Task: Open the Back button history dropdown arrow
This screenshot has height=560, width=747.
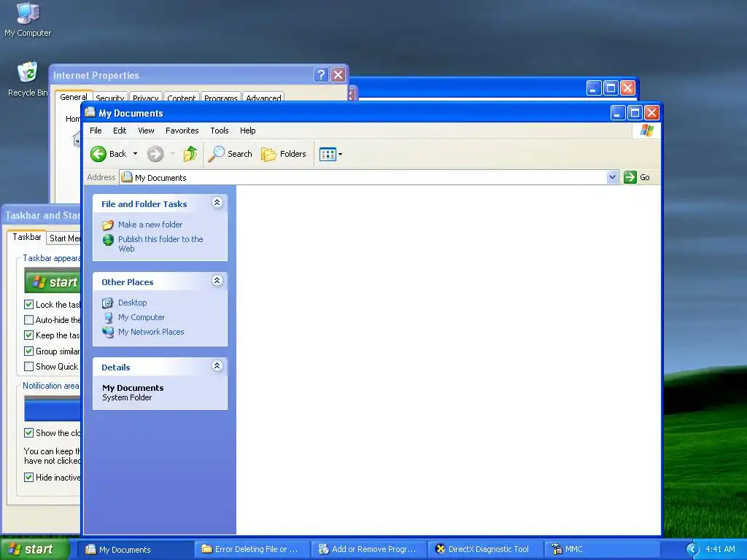Action: point(135,154)
